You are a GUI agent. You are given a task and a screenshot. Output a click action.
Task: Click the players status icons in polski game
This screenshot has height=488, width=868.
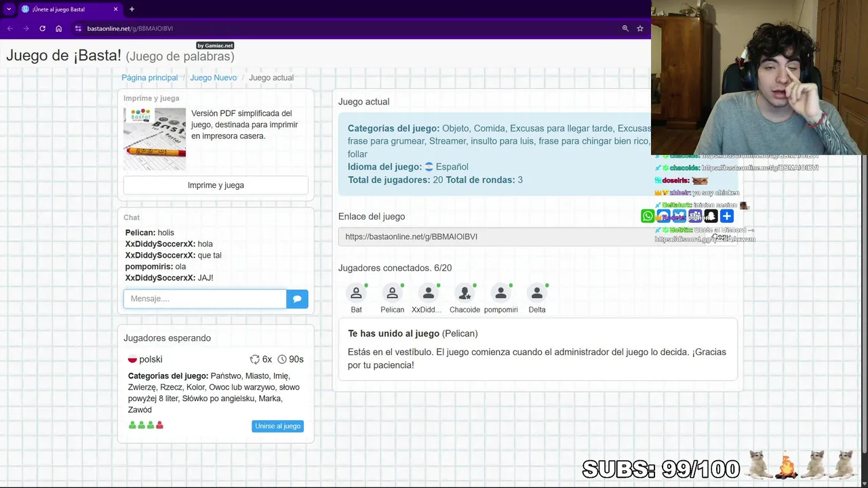click(x=146, y=425)
